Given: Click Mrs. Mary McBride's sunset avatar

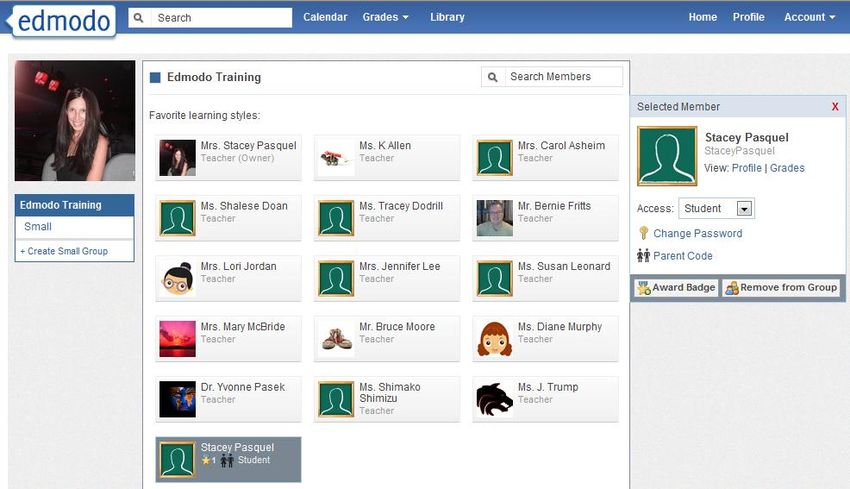Looking at the screenshot, I should click(177, 339).
